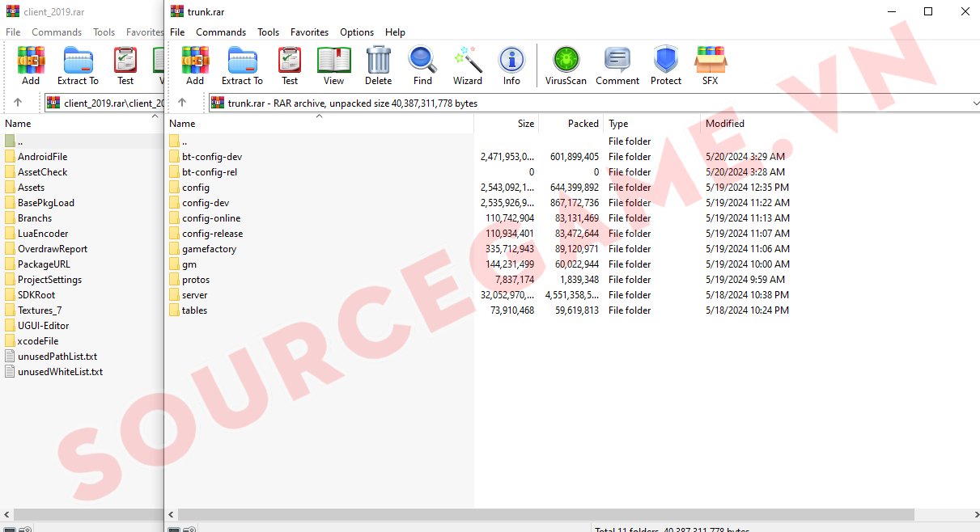Select unusedPathList.txt file in client_2019.rar

click(57, 357)
